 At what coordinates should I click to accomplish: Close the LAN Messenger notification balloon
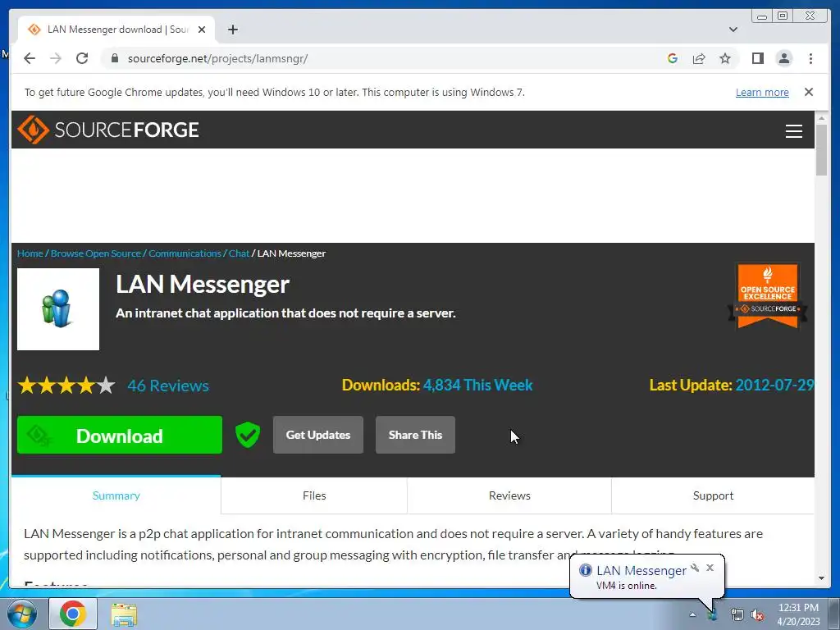pyautogui.click(x=710, y=568)
